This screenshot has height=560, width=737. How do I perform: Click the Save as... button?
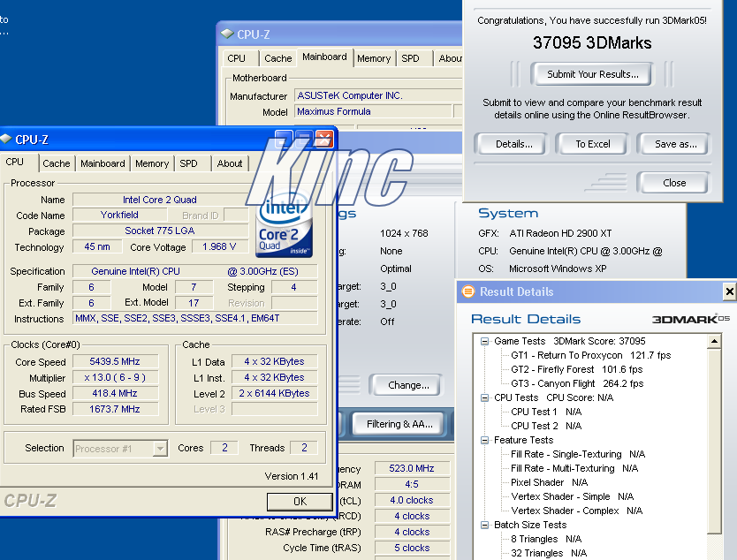[x=676, y=144]
